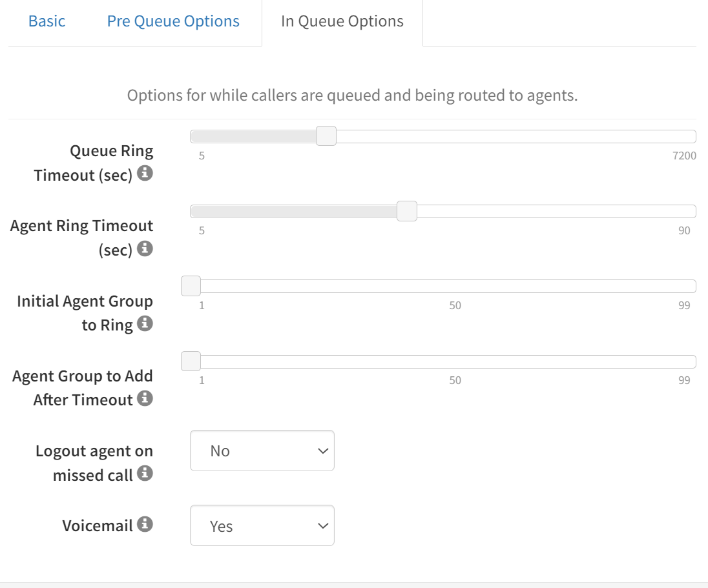This screenshot has height=588, width=708.
Task: Select the In Queue Options tab
Action: point(342,21)
